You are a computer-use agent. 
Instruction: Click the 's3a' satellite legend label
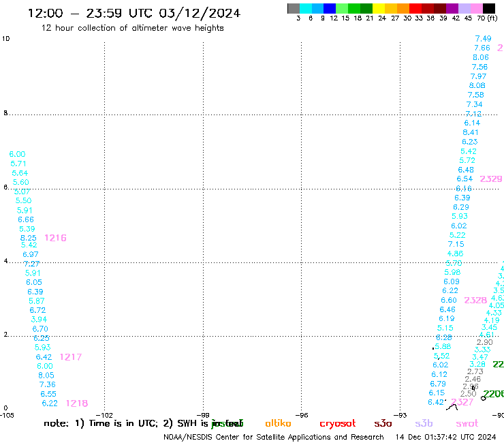point(383,423)
